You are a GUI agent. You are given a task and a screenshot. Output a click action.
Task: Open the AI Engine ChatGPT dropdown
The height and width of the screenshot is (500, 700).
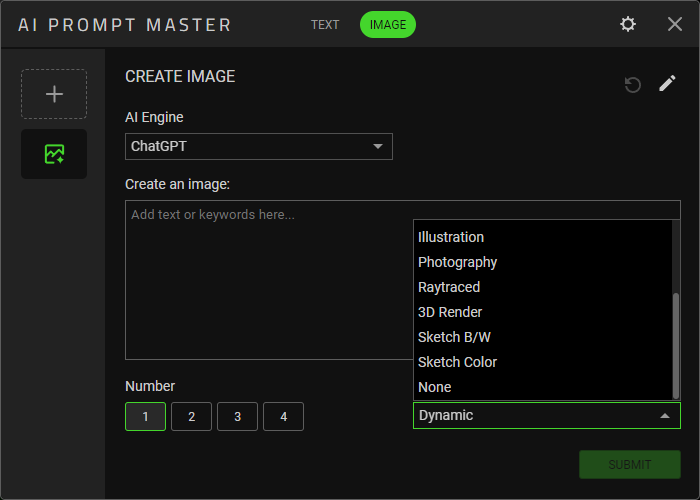(x=259, y=146)
